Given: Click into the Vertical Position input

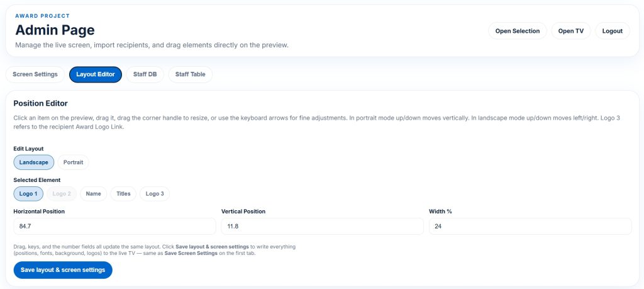Looking at the screenshot, I should tap(322, 226).
